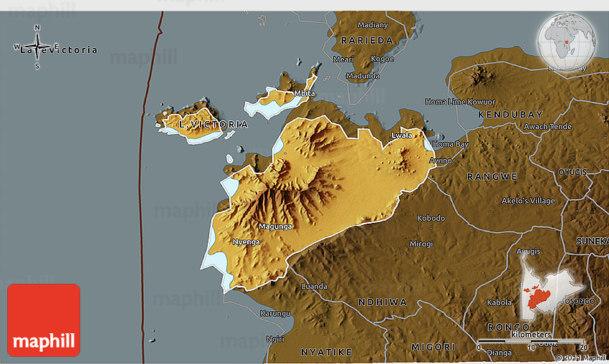609x364 pixels.
Task: Select the Nyenga place label
Action: tap(246, 242)
